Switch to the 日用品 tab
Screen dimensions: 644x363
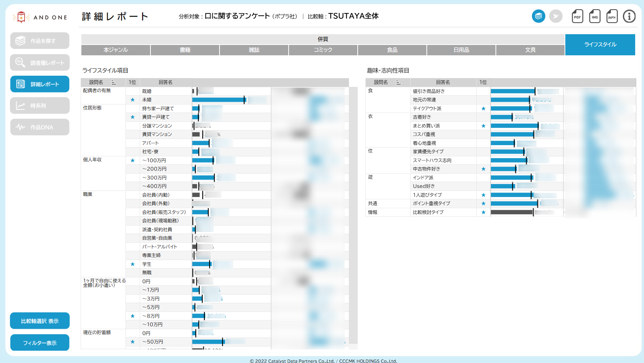461,50
